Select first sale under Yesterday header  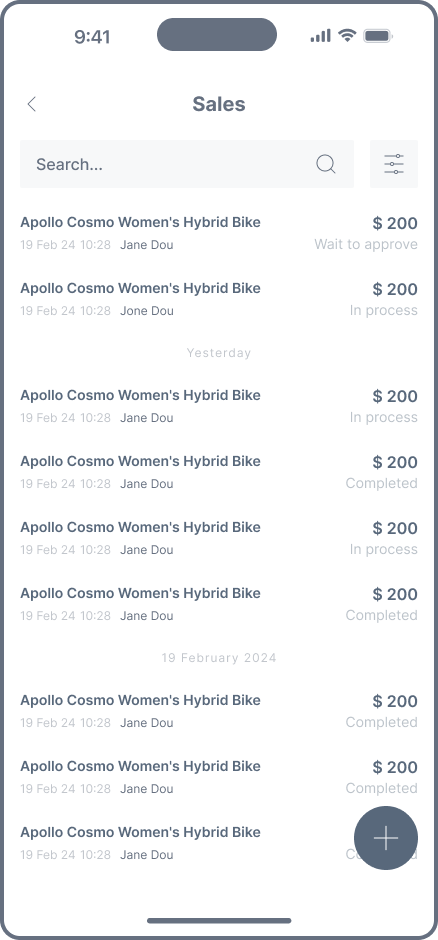tap(219, 406)
